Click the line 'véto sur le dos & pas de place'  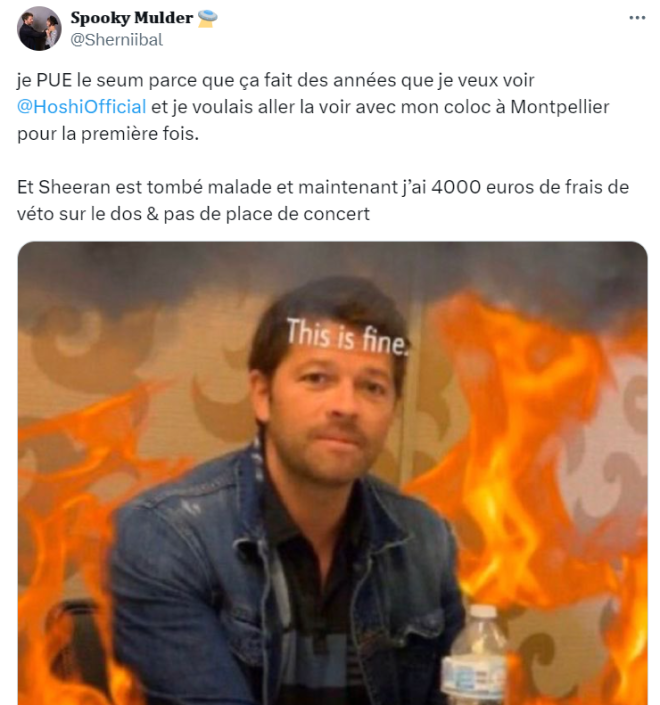(x=193, y=214)
